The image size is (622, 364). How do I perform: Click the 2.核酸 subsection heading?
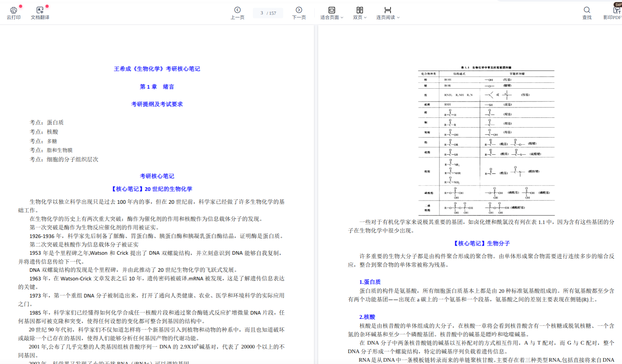coord(367,317)
